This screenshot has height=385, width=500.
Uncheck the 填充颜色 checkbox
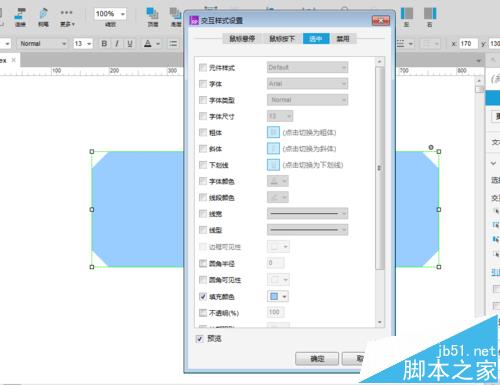click(203, 296)
